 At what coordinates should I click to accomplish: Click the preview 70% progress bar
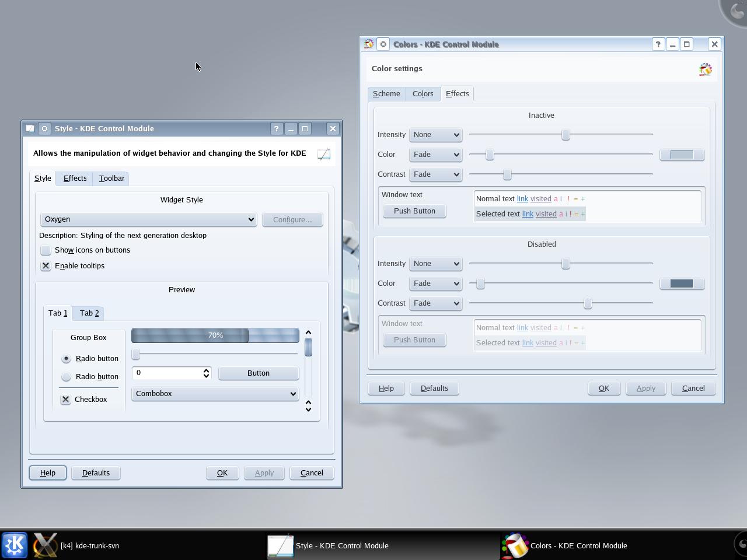click(215, 335)
